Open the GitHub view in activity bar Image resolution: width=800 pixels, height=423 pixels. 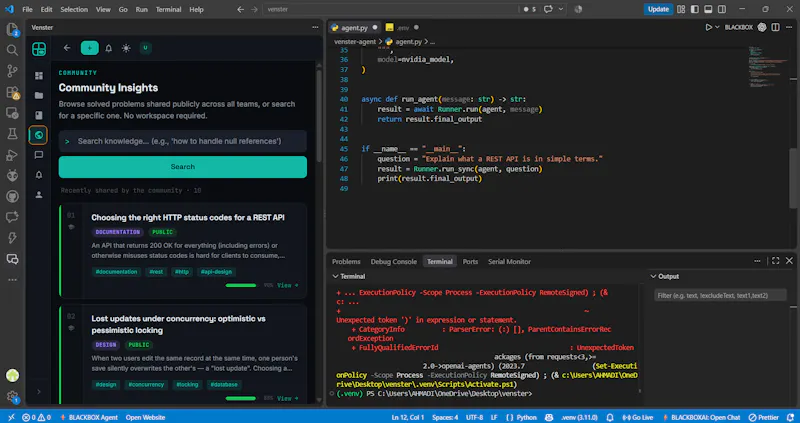12,196
